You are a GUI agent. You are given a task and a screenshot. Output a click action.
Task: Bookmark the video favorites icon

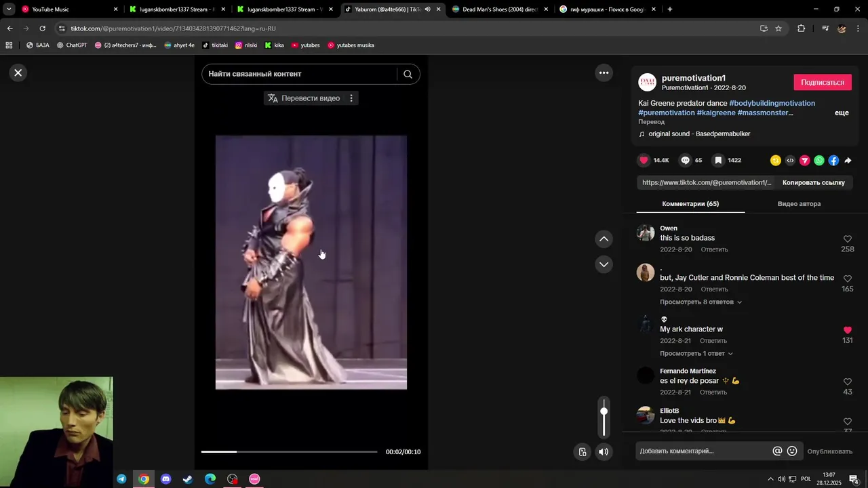(x=718, y=161)
